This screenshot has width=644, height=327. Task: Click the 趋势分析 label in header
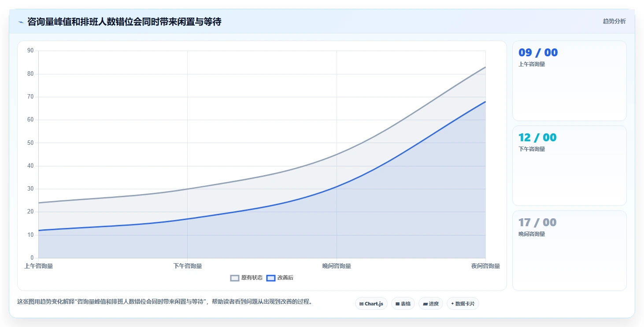(x=614, y=21)
